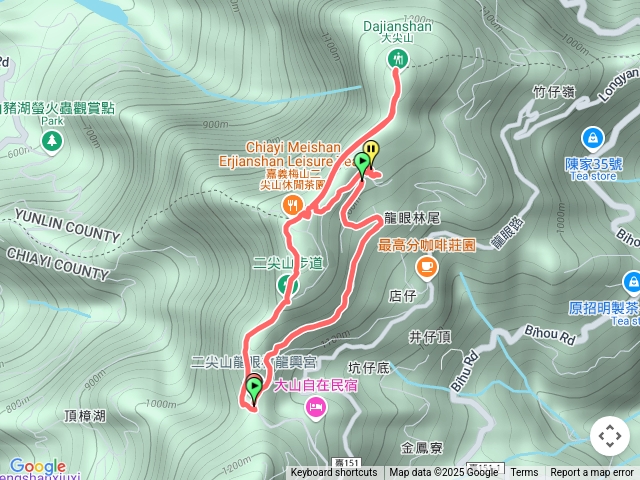Screen dimensions: 640x480
Task: Toggle fullscreen map view button
Action: [x=610, y=436]
